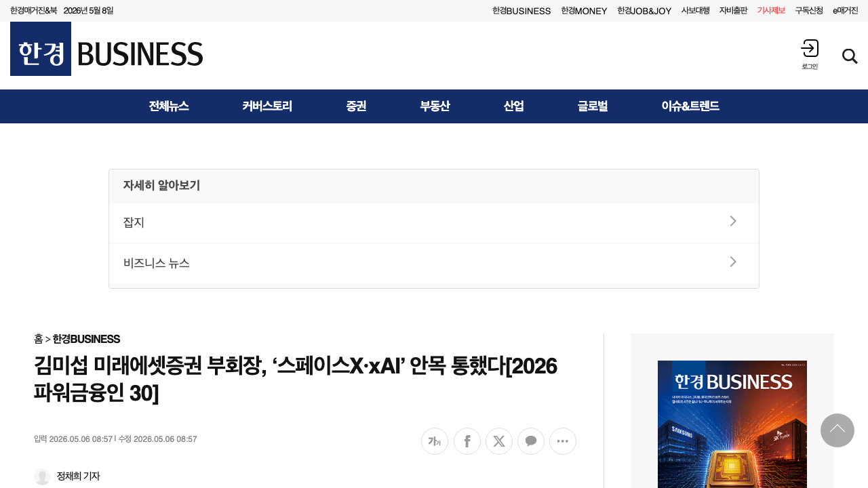The height and width of the screenshot is (488, 868).
Task: Open the 커버스토리 menu
Action: 267,106
